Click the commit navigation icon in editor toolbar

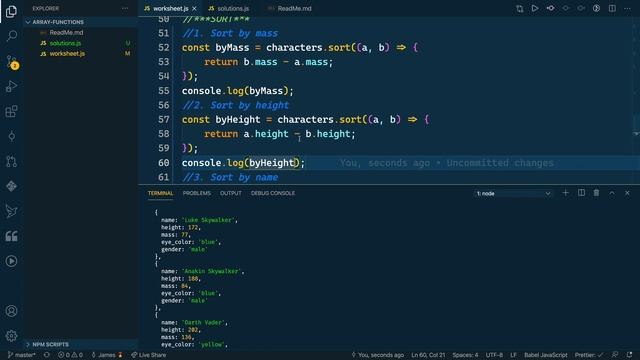coord(550,8)
